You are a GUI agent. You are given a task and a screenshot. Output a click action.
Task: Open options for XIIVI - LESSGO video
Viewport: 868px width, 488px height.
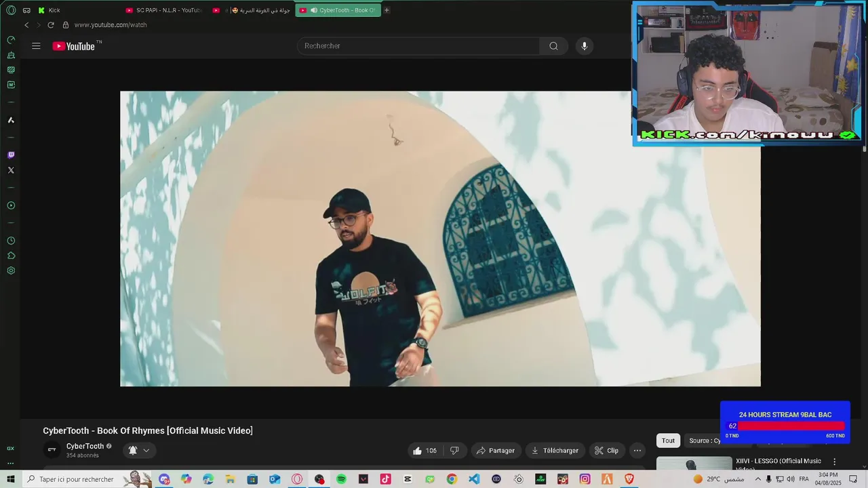[835, 462]
